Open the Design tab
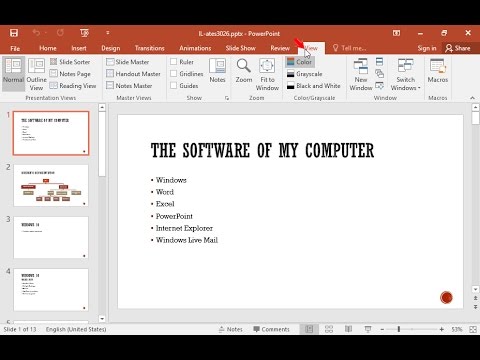480x360 pixels. [111, 48]
